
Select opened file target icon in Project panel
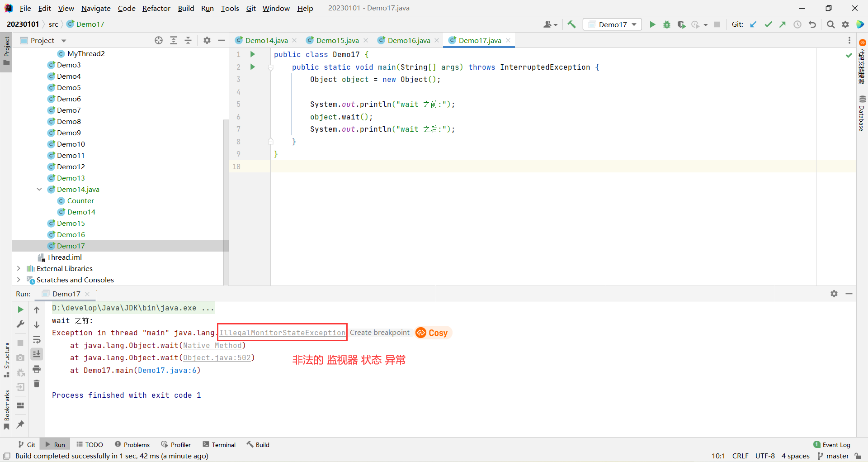(x=159, y=41)
